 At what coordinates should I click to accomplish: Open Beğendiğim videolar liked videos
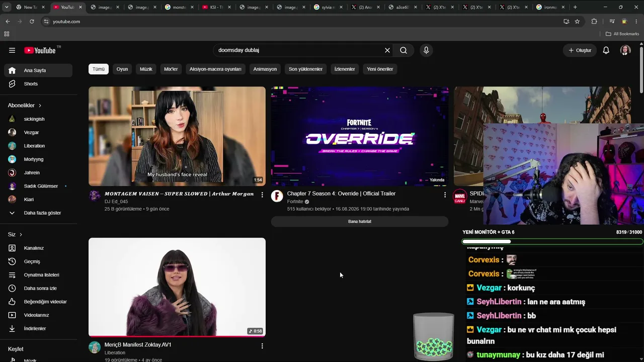38,302
